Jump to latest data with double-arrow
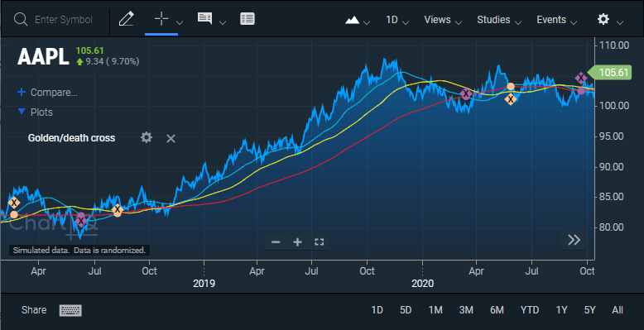644x330 pixels. (x=574, y=240)
